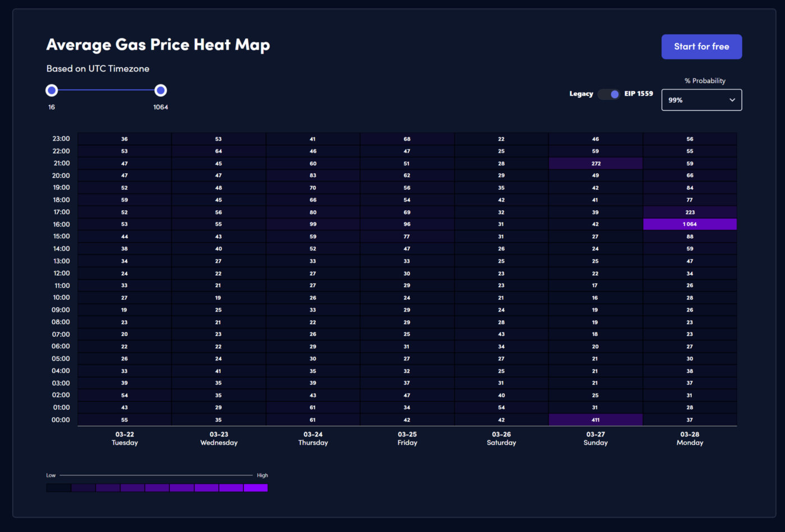Click the 84 cell on Monday 19:00
Viewport: 785px width, 532px height.
tap(690, 188)
